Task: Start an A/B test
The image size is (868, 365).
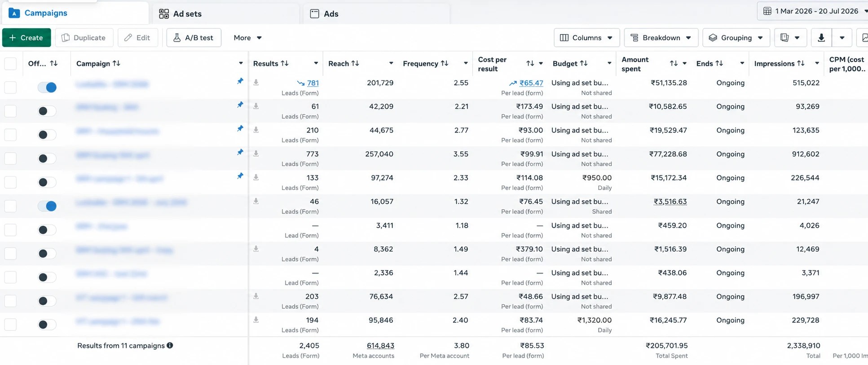Action: 194,38
